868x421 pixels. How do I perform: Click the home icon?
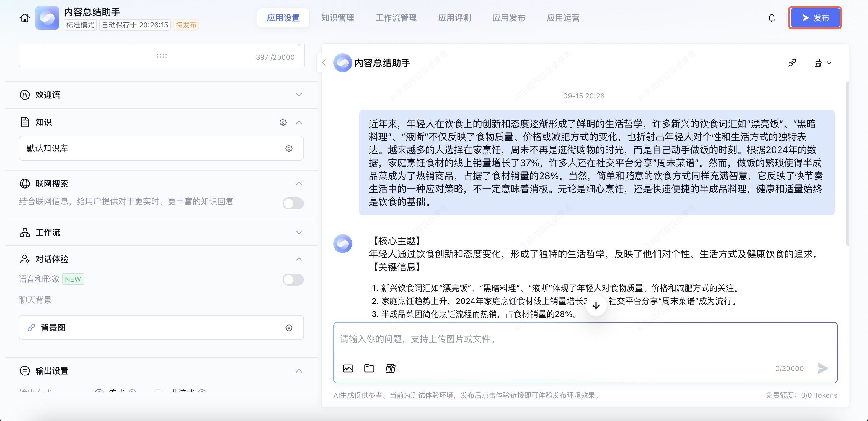25,18
